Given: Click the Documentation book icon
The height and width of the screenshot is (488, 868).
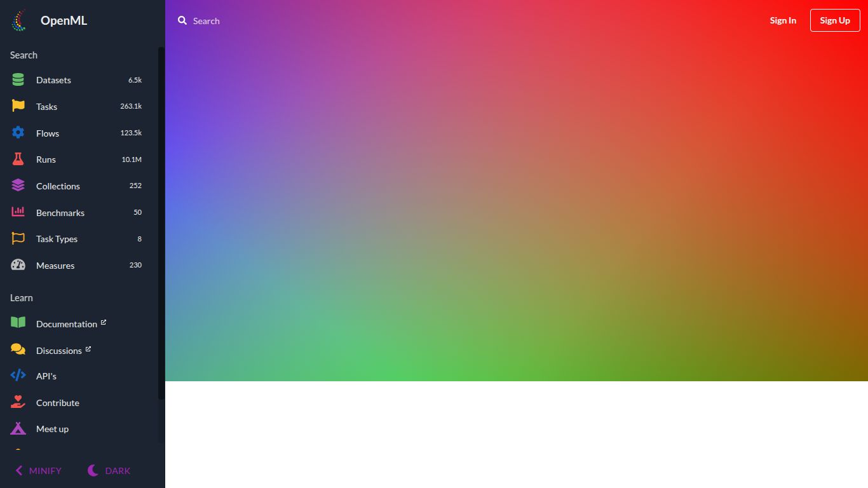Looking at the screenshot, I should click(x=17, y=323).
